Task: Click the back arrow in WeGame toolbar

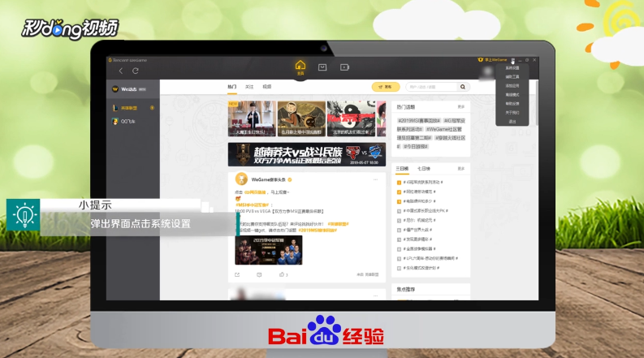Action: tap(121, 71)
